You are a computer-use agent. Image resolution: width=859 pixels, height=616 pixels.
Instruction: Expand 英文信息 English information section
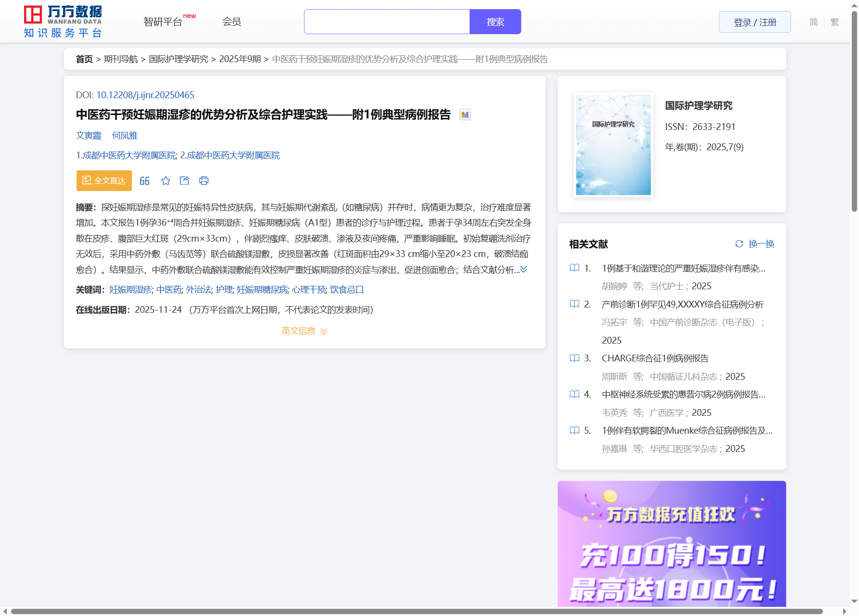(304, 331)
